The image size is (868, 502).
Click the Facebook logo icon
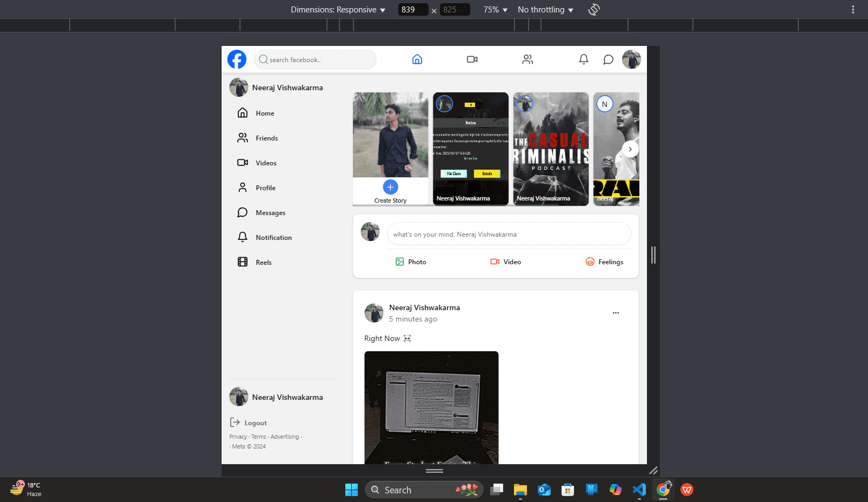tap(237, 59)
